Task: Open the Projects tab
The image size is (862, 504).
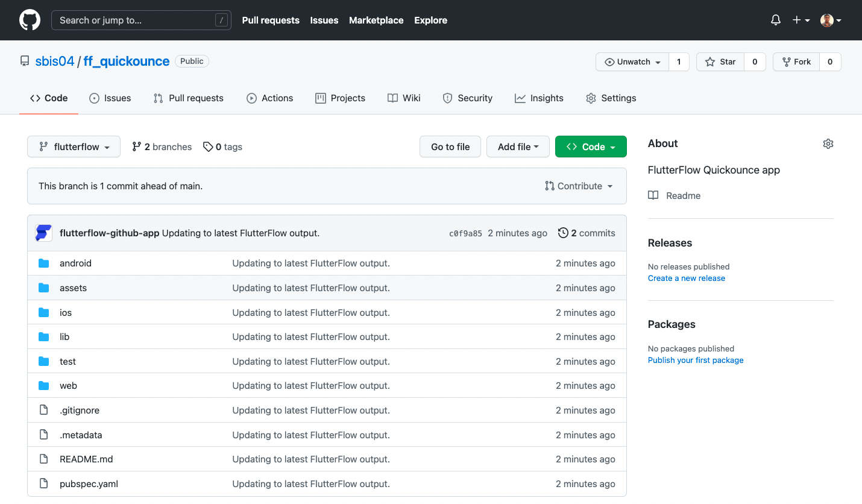Action: click(x=340, y=98)
